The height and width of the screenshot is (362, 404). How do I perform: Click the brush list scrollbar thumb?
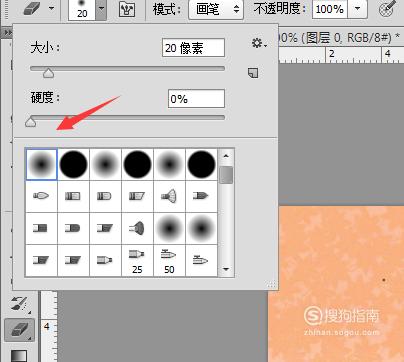(226, 175)
